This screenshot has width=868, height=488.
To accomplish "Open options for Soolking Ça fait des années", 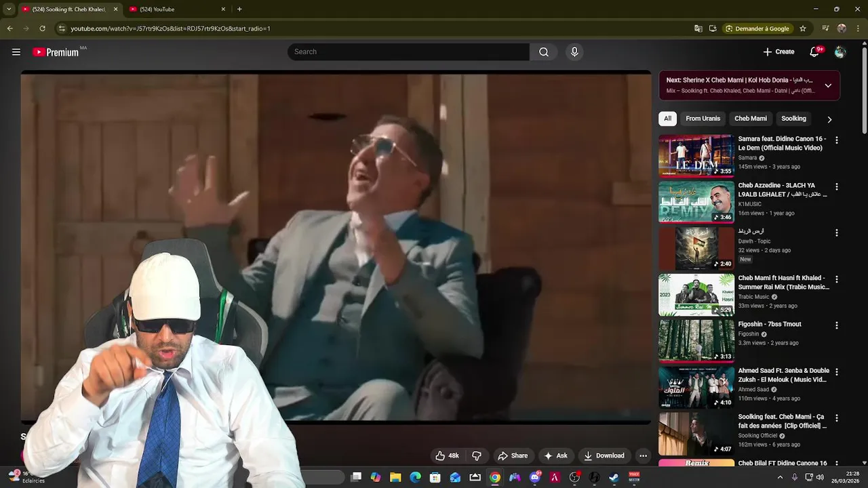I will coord(836,418).
